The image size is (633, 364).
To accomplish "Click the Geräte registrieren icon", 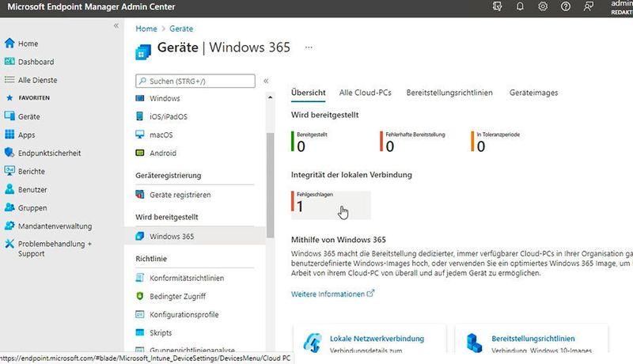I will (x=140, y=195).
